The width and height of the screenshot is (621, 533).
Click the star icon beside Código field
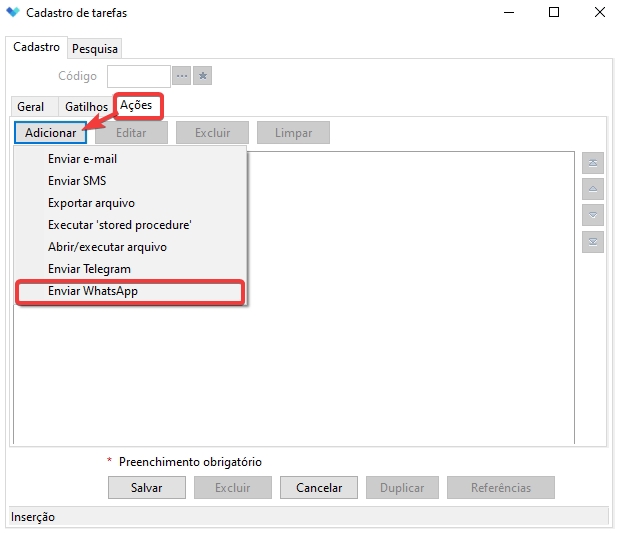pos(202,76)
